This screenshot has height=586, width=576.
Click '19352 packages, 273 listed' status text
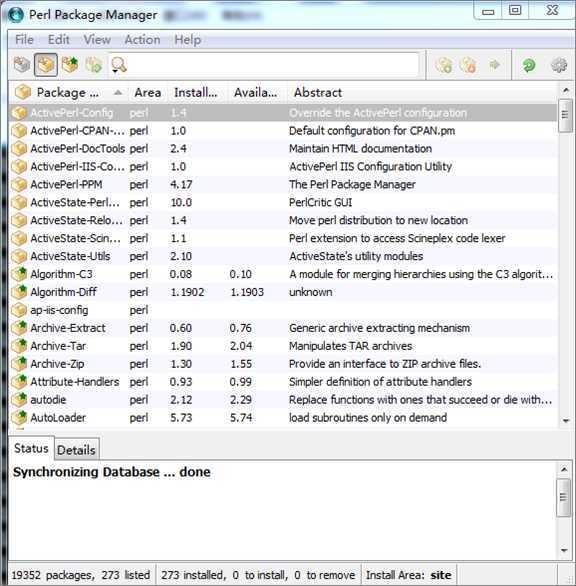(81, 575)
